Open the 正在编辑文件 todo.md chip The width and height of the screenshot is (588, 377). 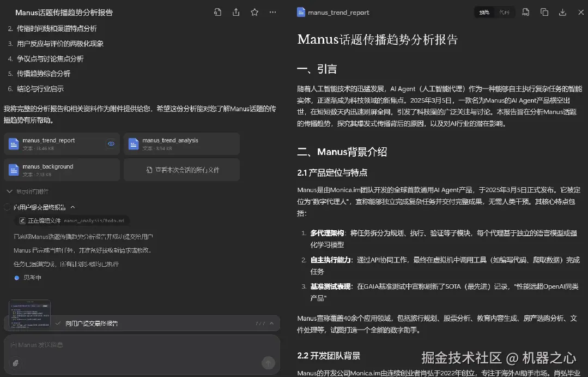point(72,221)
